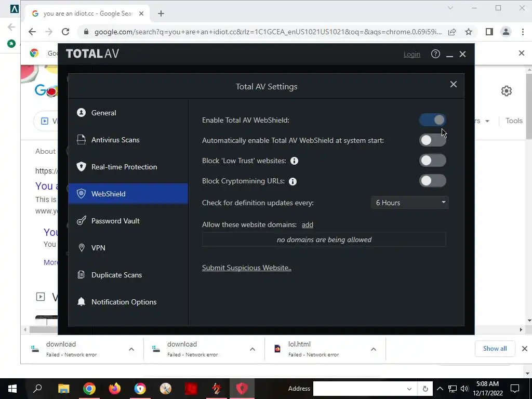Viewport: 532px width, 399px height.
Task: Expand options for lol.html download
Action: [x=374, y=349]
